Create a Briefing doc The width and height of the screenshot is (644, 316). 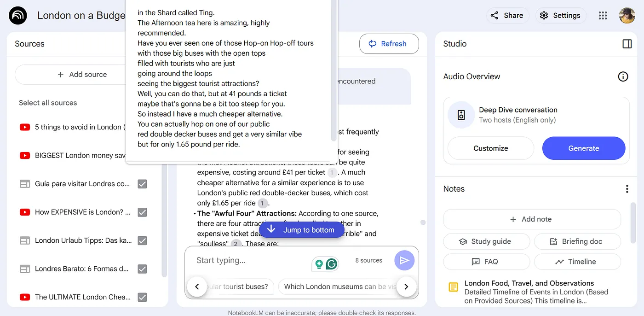click(577, 241)
